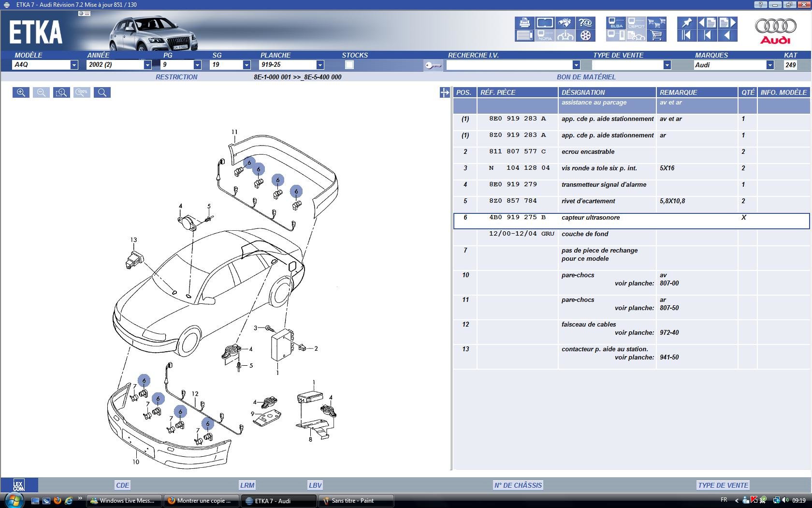The width and height of the screenshot is (812, 508).
Task: Open the ELSA workshop link icon
Action: click(x=616, y=23)
